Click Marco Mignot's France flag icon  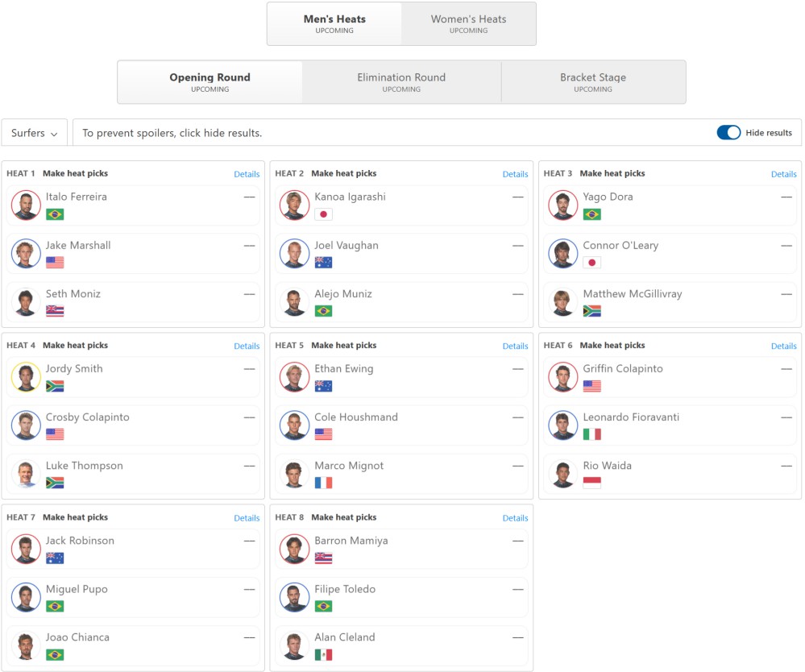323,483
